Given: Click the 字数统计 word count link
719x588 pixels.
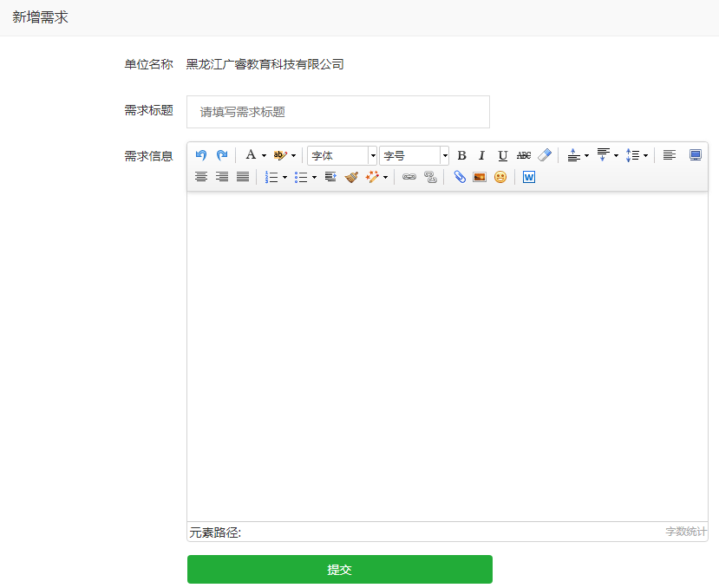Looking at the screenshot, I should 686,532.
